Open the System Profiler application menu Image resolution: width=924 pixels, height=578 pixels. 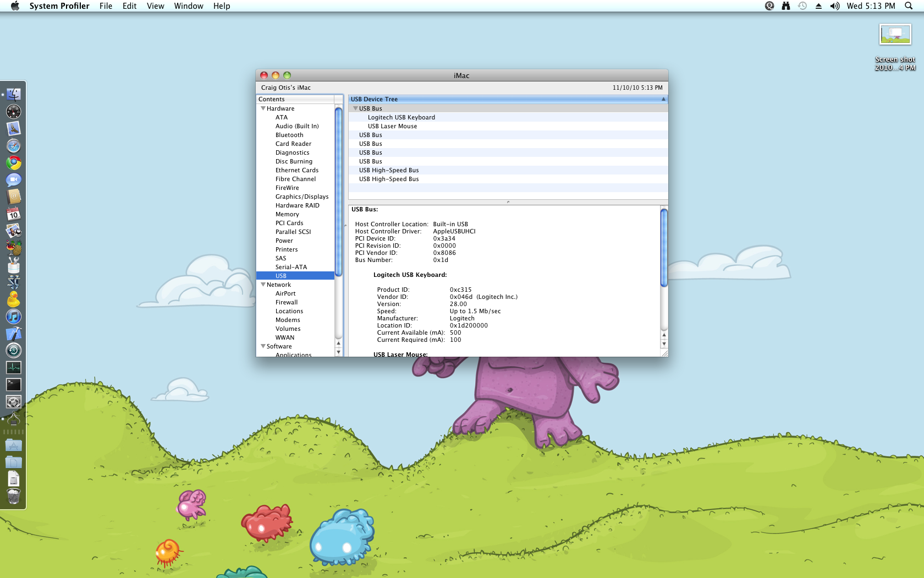[59, 6]
